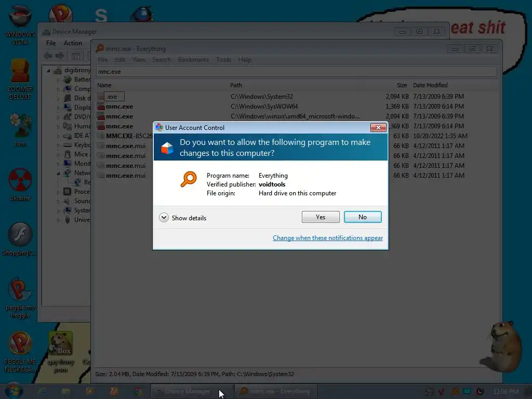Open Device Manager Action menu
The height and width of the screenshot is (399, 532).
point(73,43)
